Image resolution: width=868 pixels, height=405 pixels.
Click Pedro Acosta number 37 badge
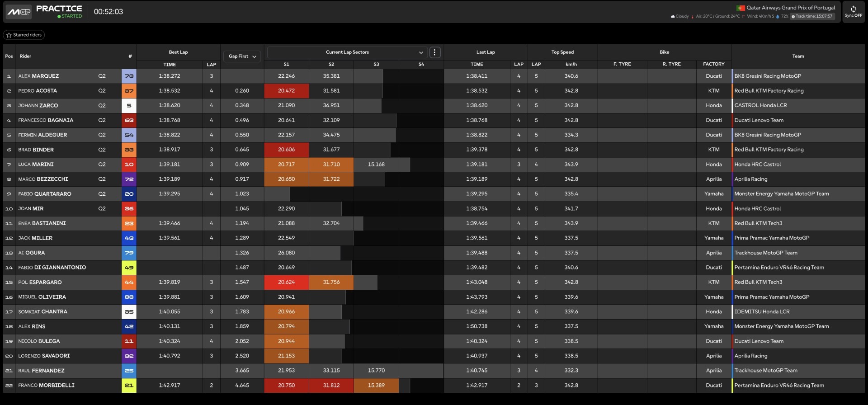click(129, 91)
